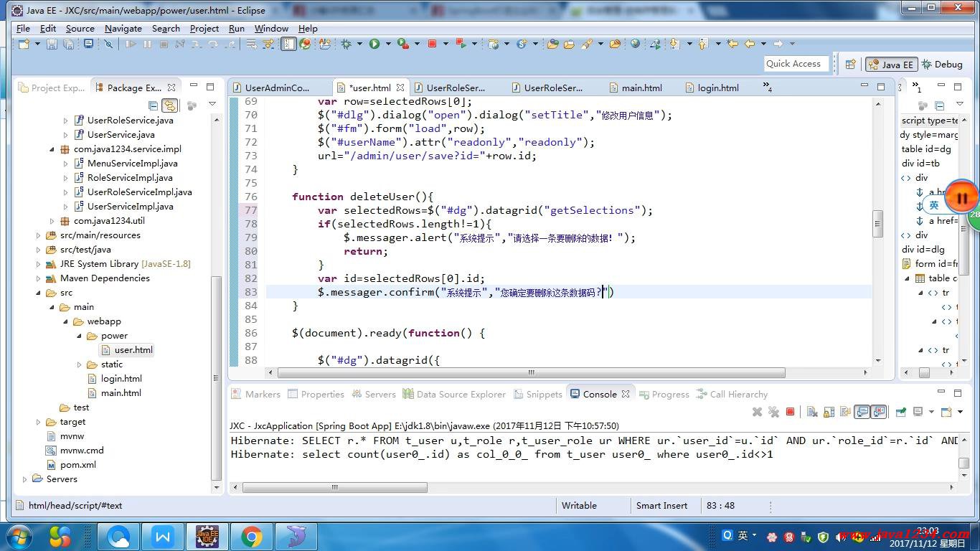Click the Windows Start button

[x=18, y=536]
